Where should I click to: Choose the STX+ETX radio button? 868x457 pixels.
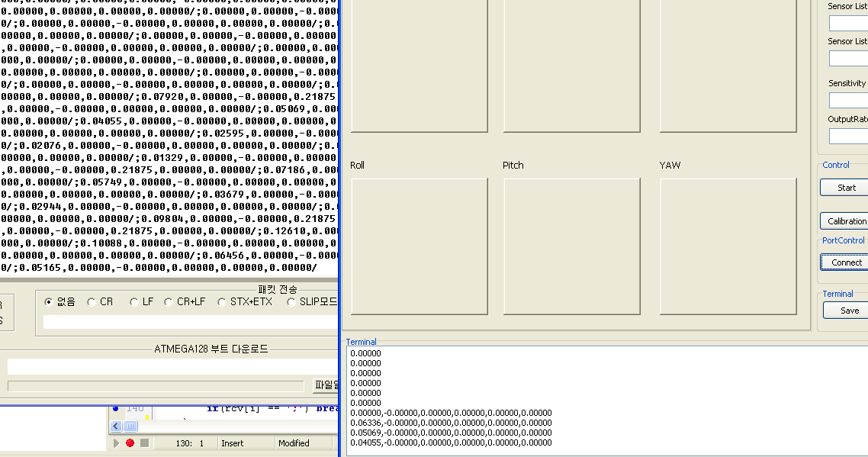tap(222, 302)
